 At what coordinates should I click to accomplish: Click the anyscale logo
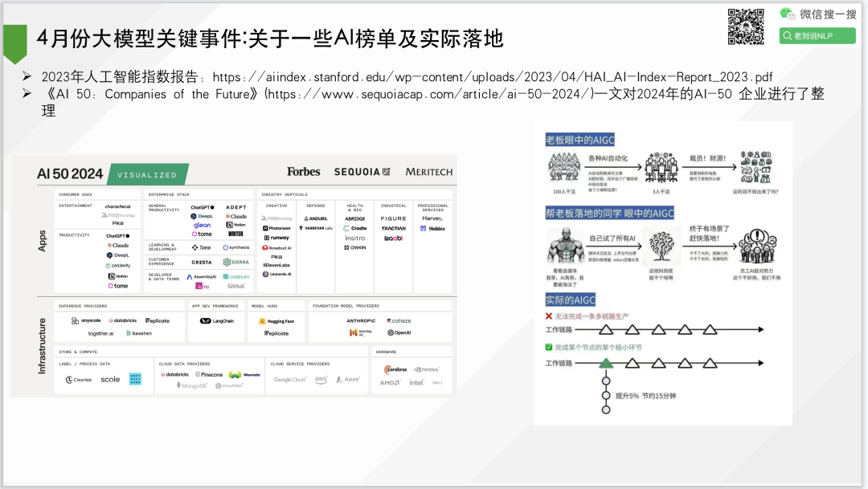pos(86,321)
